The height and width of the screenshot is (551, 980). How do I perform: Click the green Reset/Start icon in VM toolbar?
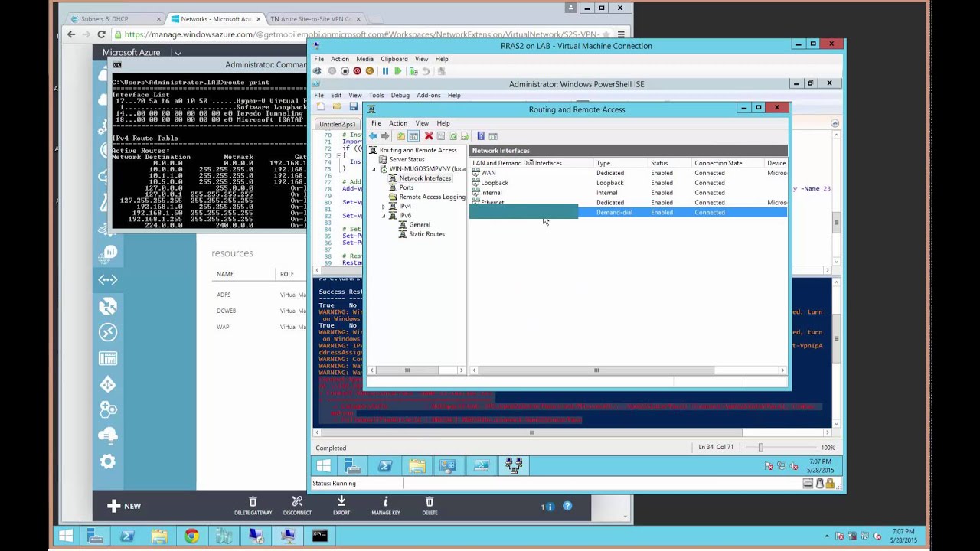click(398, 71)
